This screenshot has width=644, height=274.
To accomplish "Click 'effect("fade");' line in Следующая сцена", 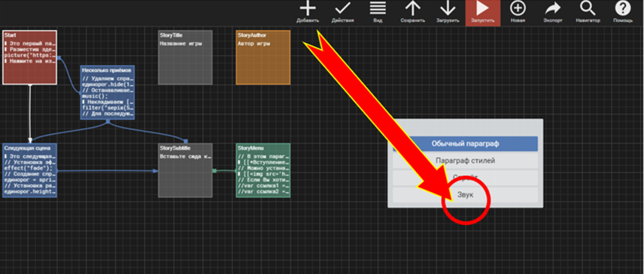I will pyautogui.click(x=29, y=168).
